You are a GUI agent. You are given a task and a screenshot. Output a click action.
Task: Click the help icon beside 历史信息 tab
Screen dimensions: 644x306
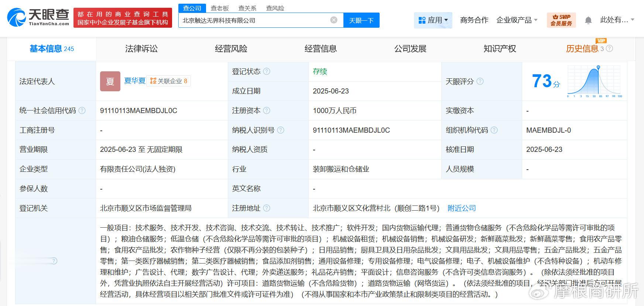coord(609,48)
